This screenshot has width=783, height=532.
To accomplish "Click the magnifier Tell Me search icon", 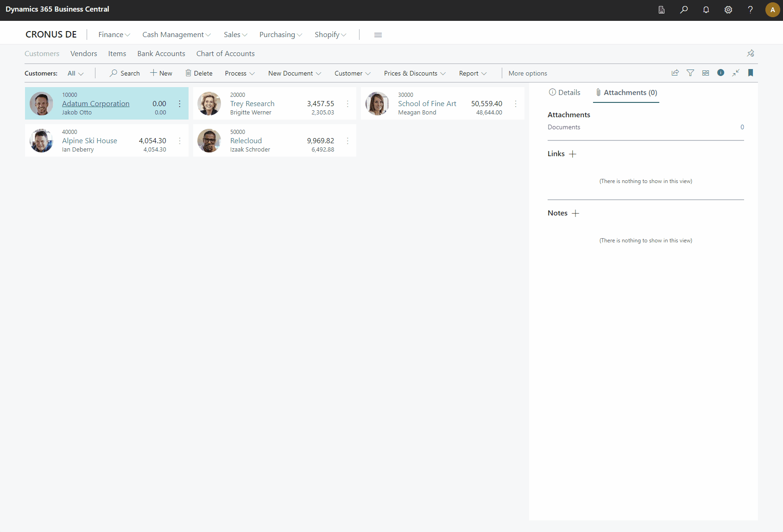I will 684,10.
